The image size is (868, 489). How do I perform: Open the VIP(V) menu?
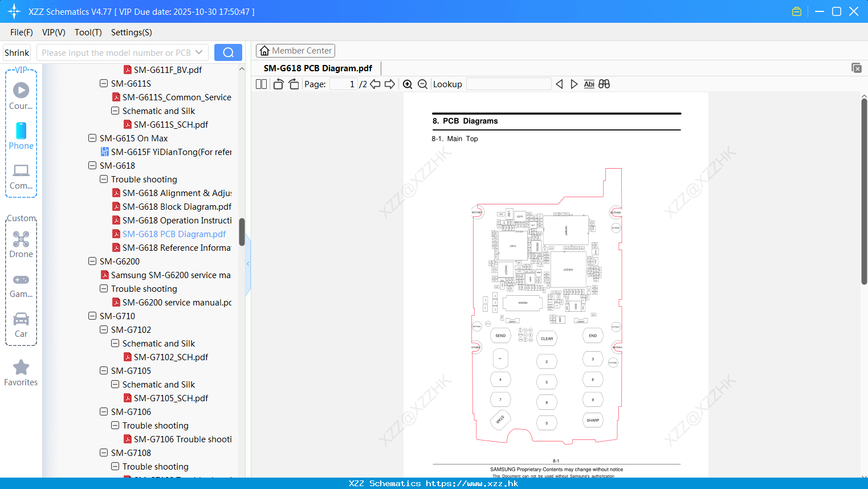click(54, 32)
